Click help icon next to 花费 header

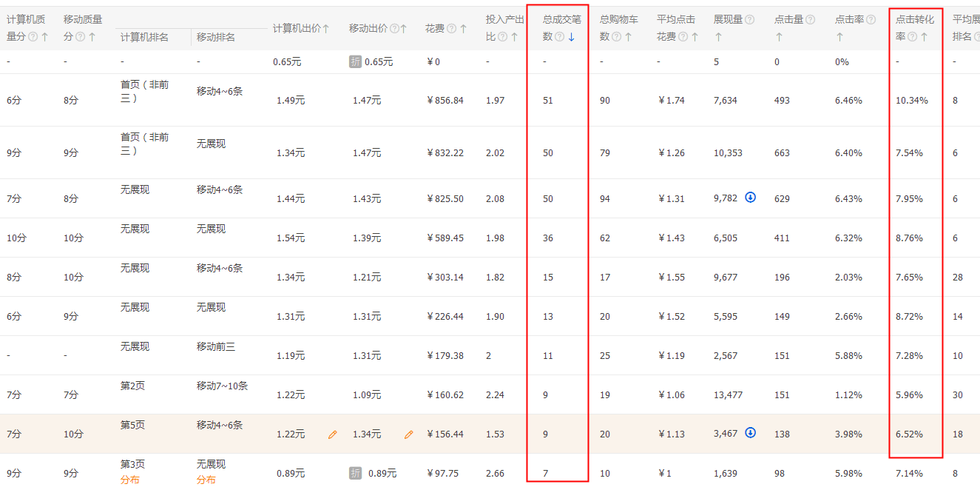(451, 29)
